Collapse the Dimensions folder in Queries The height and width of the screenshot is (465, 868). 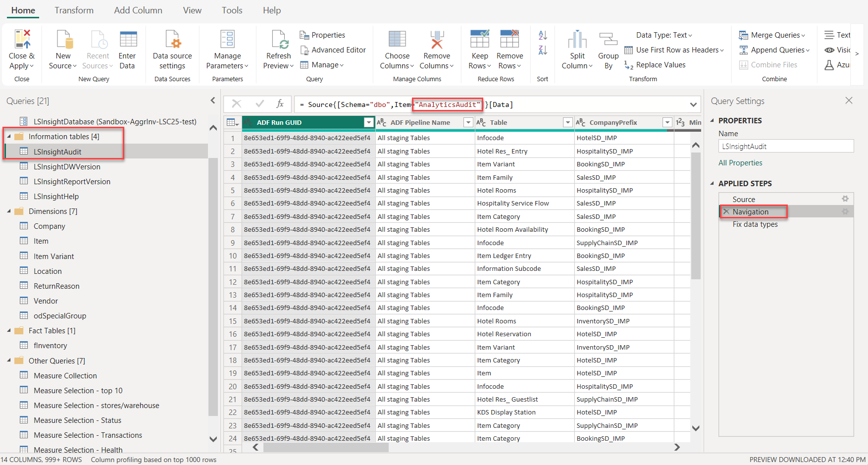[9, 211]
